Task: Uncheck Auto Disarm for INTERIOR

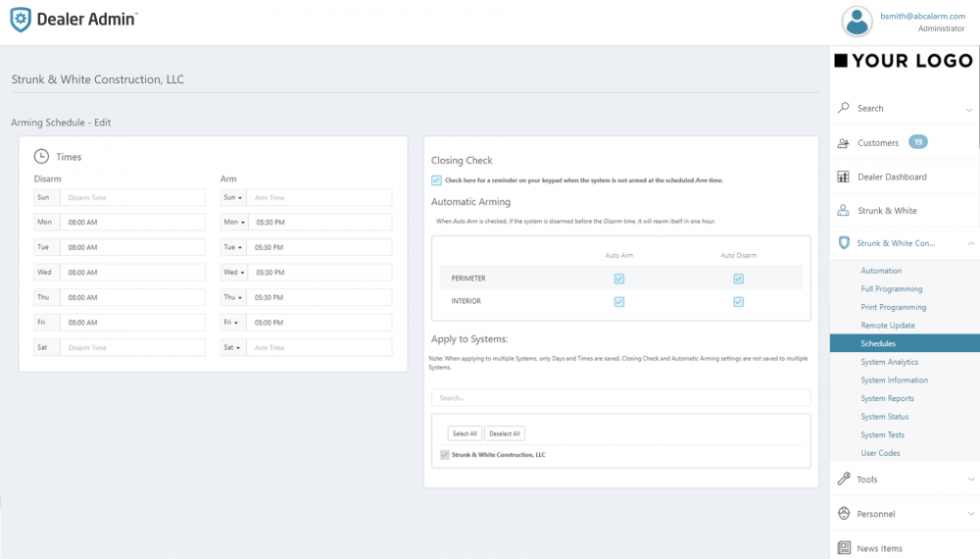Action: click(739, 302)
